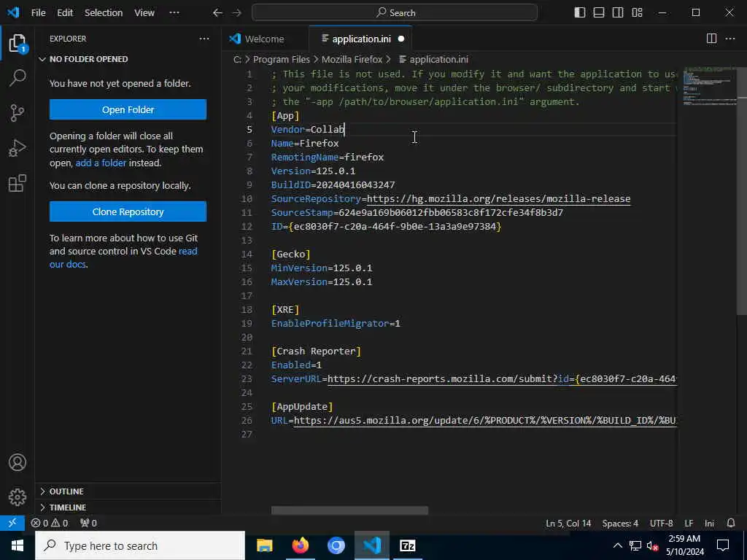Expand the OUTLINE section
This screenshot has height=560, width=747.
[66, 491]
